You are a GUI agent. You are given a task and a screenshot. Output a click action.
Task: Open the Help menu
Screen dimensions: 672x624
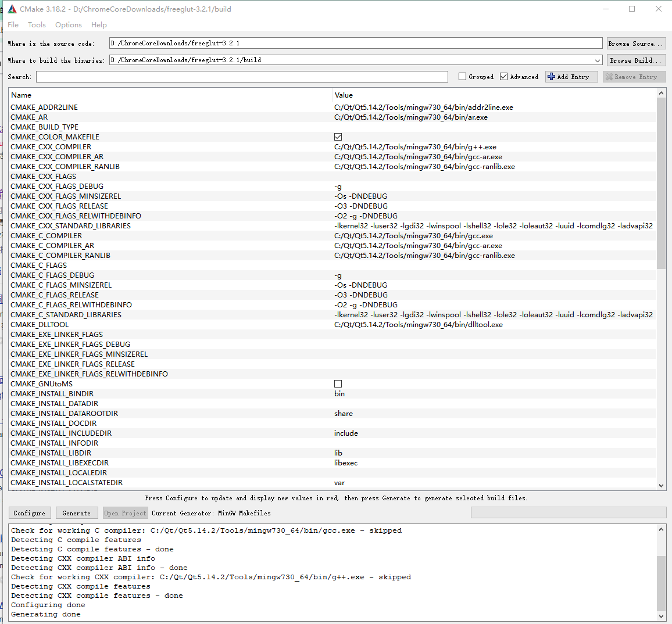(99, 25)
